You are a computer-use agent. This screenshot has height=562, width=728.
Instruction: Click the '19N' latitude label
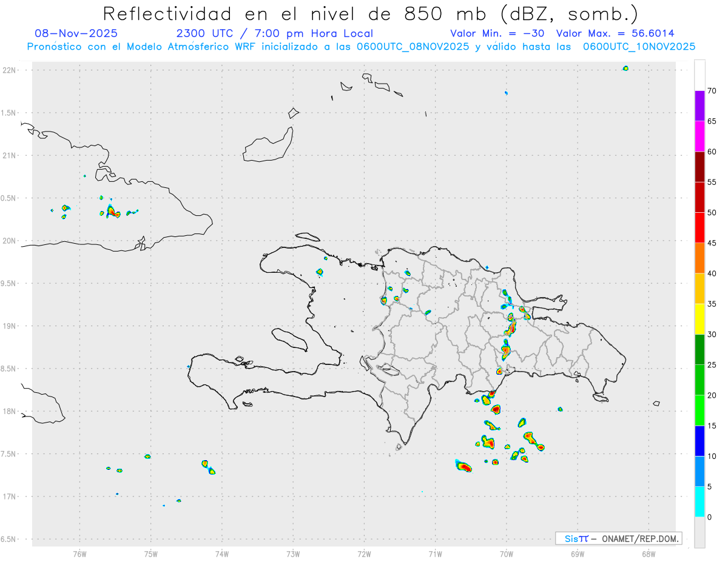(x=9, y=326)
